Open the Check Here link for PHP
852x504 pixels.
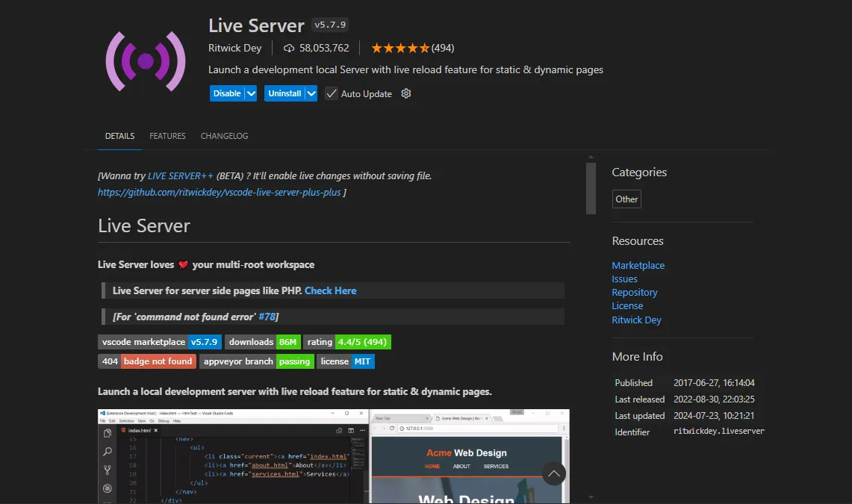(x=330, y=290)
